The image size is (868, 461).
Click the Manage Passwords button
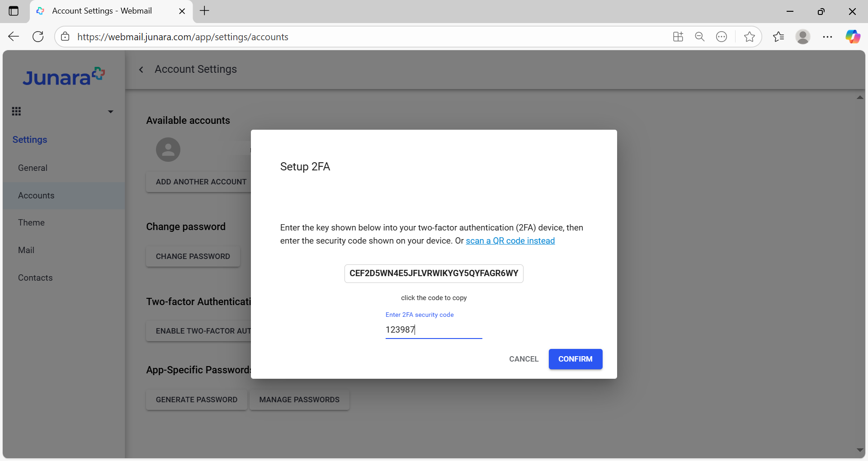299,400
